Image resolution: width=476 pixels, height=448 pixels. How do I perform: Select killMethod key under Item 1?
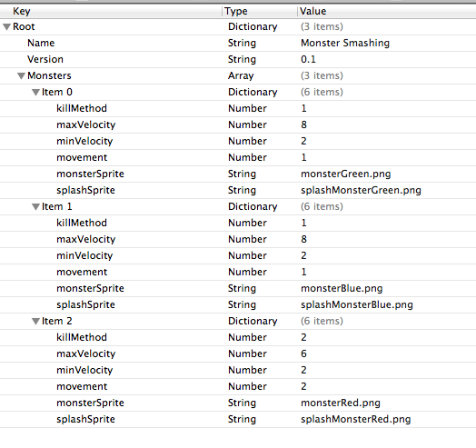click(x=82, y=223)
